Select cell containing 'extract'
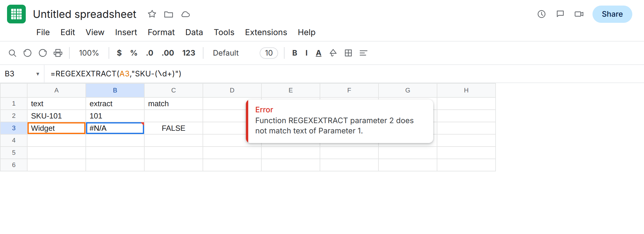The width and height of the screenshot is (644, 234). [x=115, y=104]
